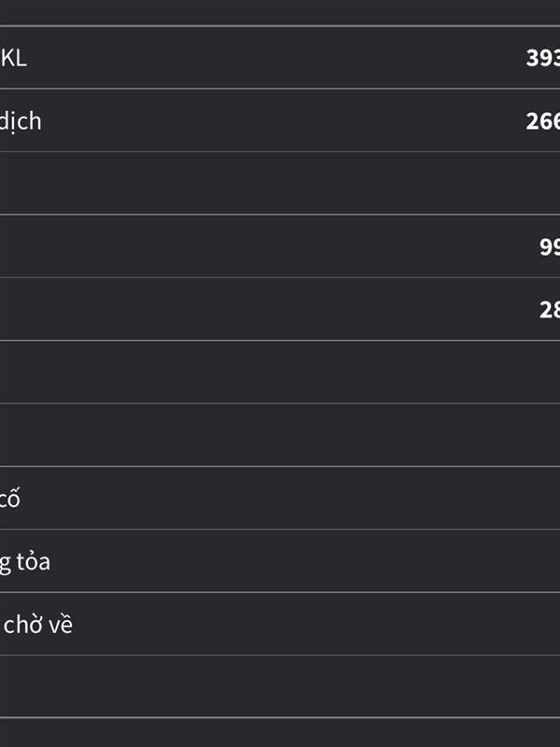Select the empty row directly beneath 28
Screen dimensions: 560x747
(280, 372)
